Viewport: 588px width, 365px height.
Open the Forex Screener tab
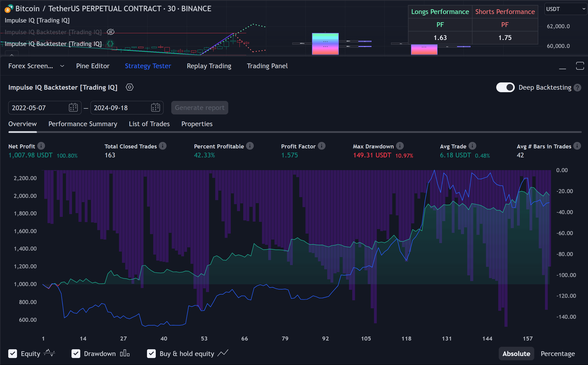(30, 66)
